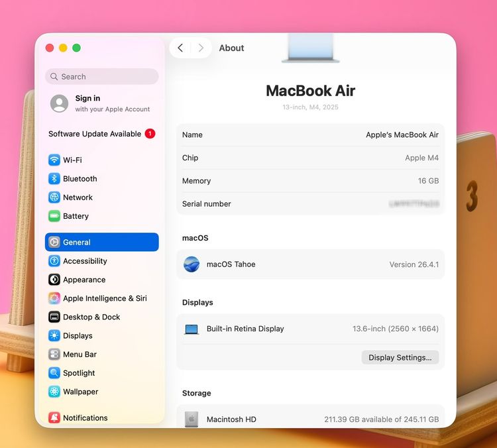Open Apple Intelligence & Siri settings

(x=102, y=298)
